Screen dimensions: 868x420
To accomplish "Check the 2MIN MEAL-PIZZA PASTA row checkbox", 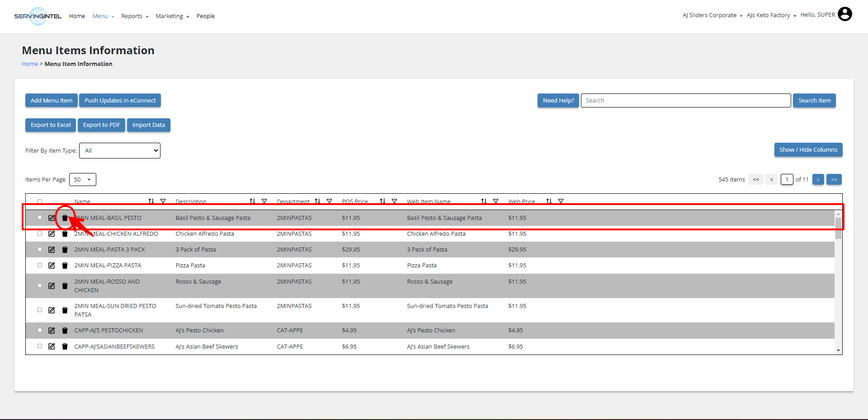I will click(x=40, y=266).
